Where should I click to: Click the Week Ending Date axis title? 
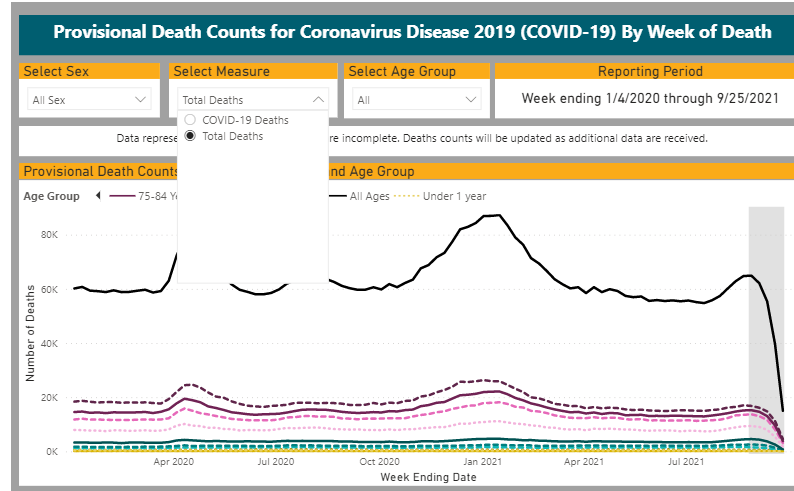tap(428, 477)
